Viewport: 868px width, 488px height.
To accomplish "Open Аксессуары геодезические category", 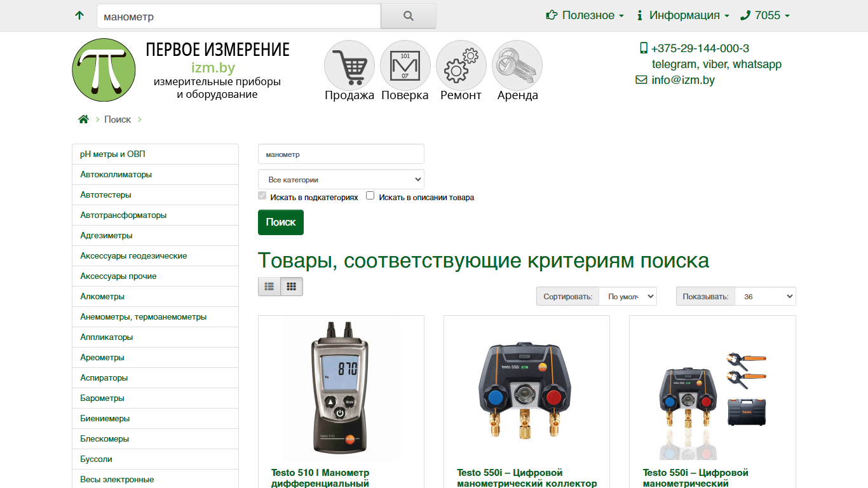I will click(x=155, y=255).
